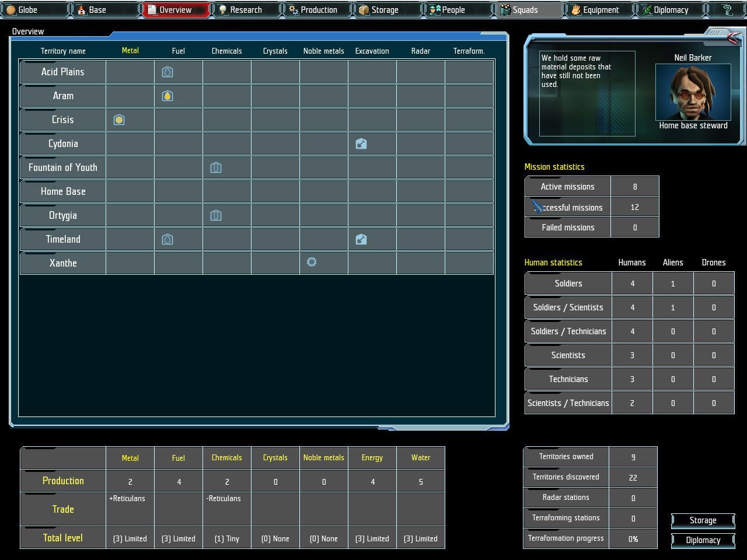The height and width of the screenshot is (560, 747).
Task: Collapse the advisor panel with arrow
Action: click(x=733, y=38)
